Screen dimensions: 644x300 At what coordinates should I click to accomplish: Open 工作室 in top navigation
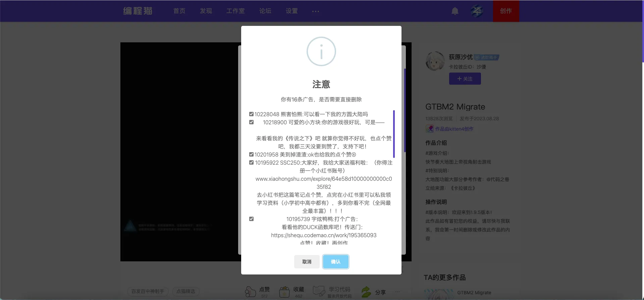[235, 11]
